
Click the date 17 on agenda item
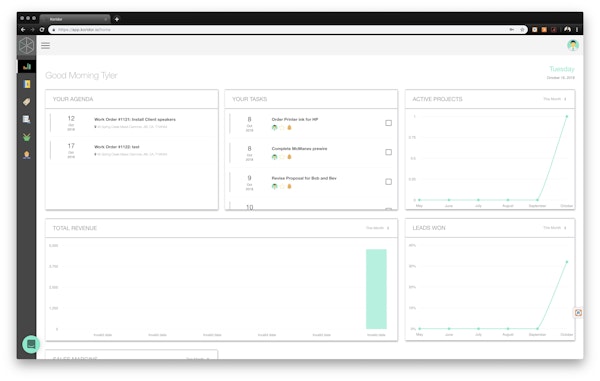point(71,146)
